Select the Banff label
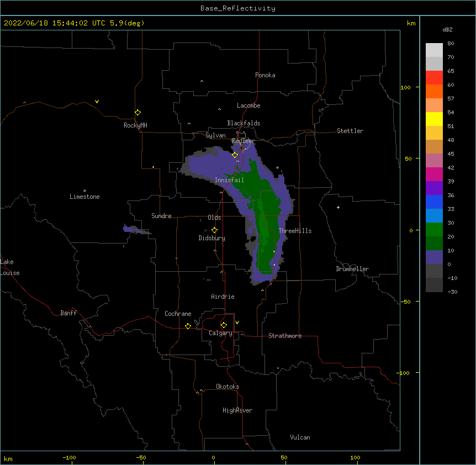Viewport: 476px width, 465px height. [68, 313]
